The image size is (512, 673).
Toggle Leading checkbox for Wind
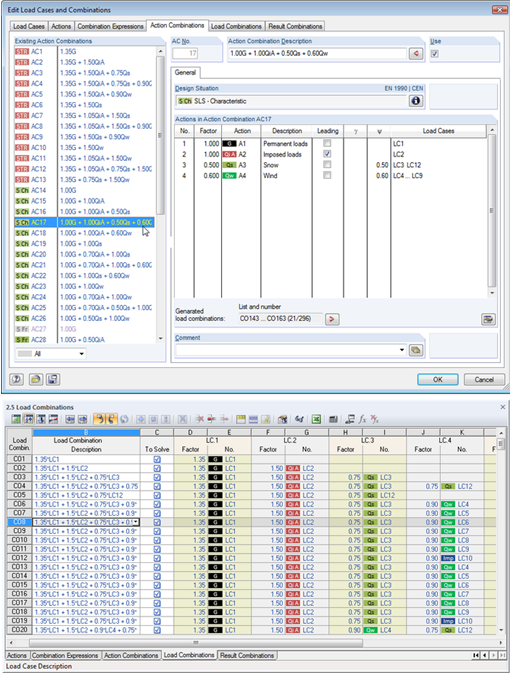(327, 175)
